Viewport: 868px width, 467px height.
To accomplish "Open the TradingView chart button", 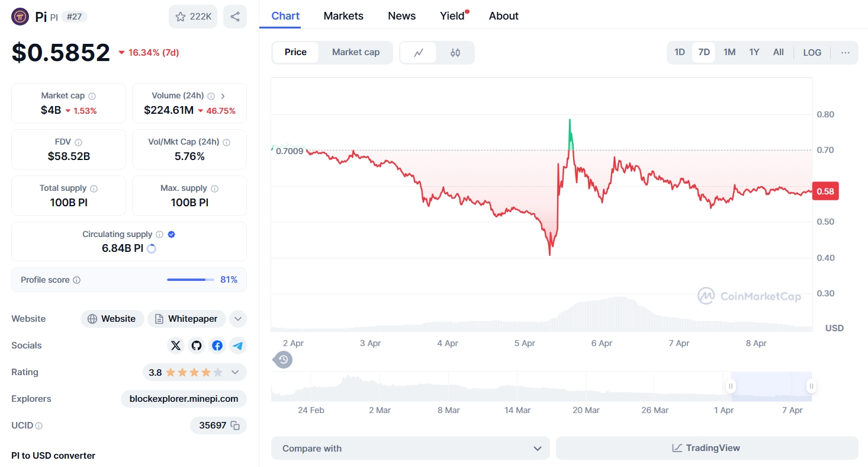I will pos(707,449).
